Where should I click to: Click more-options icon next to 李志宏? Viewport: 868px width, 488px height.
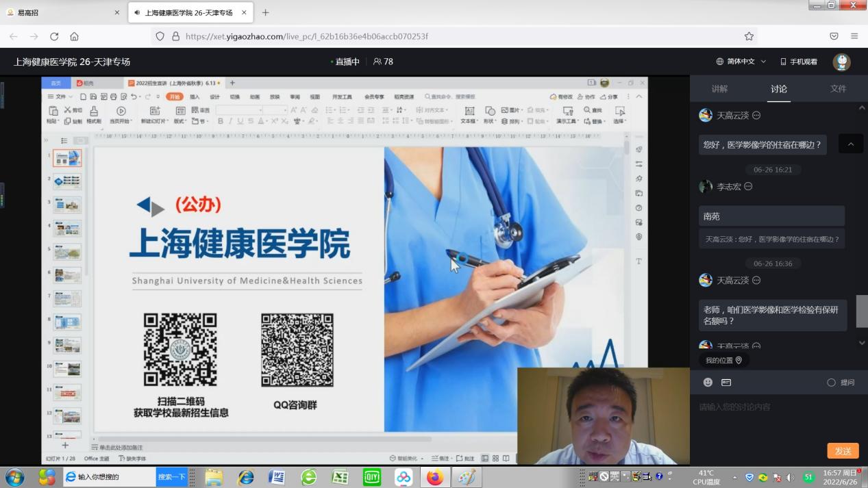pos(748,186)
